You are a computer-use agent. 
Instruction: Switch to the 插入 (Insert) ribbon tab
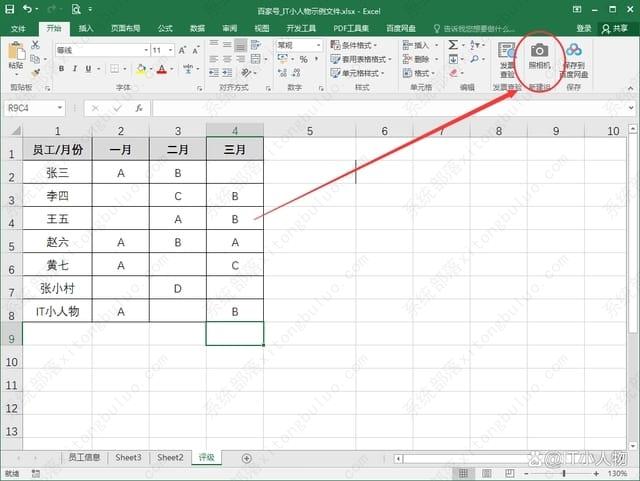87,29
